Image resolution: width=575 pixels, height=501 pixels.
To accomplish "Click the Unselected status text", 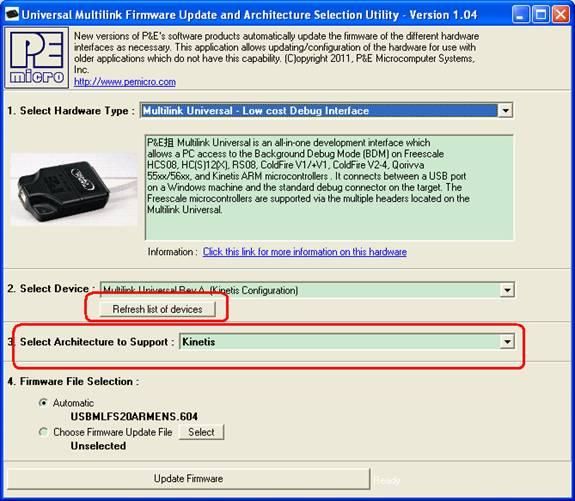I will (98, 446).
